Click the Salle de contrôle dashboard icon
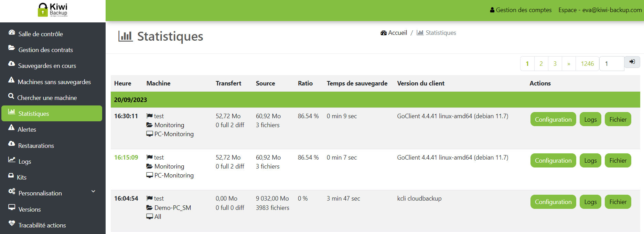Screen dimensions: 644x234 point(12,32)
